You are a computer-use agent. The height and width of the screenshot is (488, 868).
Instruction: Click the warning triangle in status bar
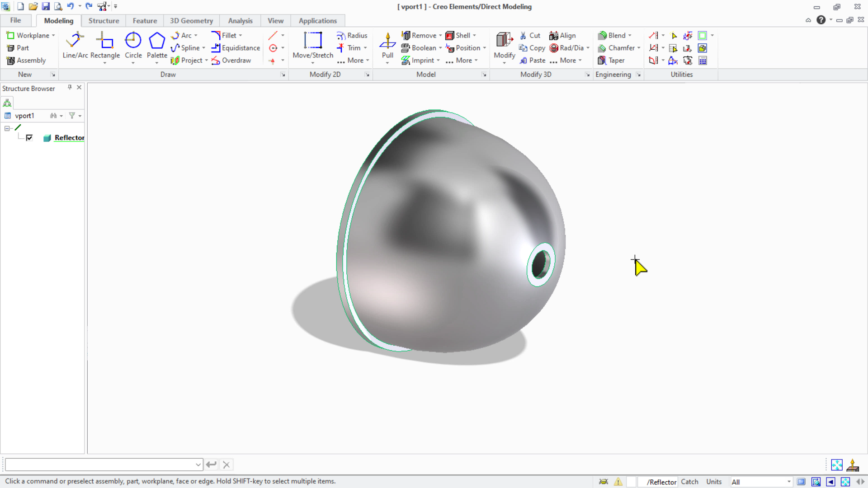(618, 482)
